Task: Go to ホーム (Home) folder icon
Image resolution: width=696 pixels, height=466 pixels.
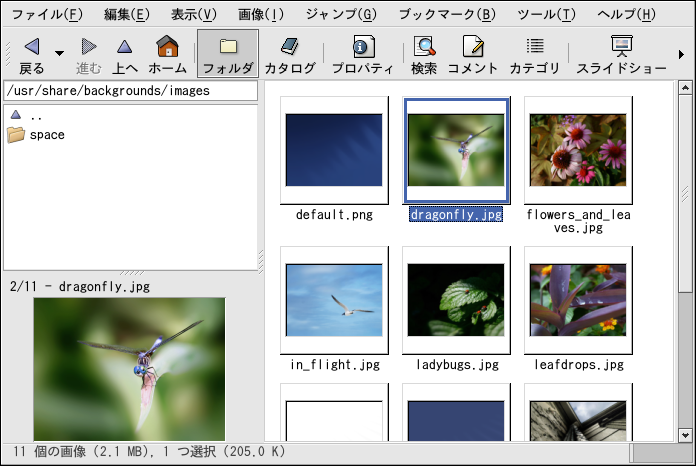Action: pos(167,47)
